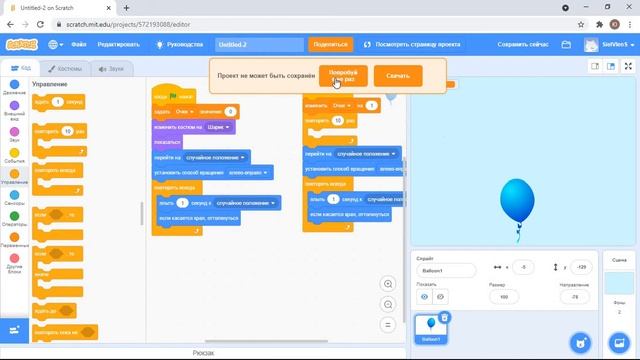The width and height of the screenshot is (640, 360).
Task: Click the green flag hat block
Action: 173,94
